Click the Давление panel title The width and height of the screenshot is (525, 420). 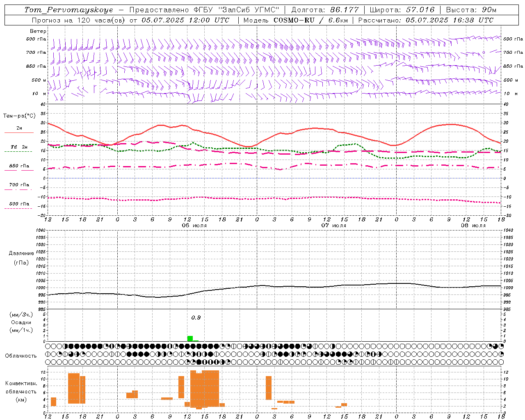pyautogui.click(x=21, y=253)
